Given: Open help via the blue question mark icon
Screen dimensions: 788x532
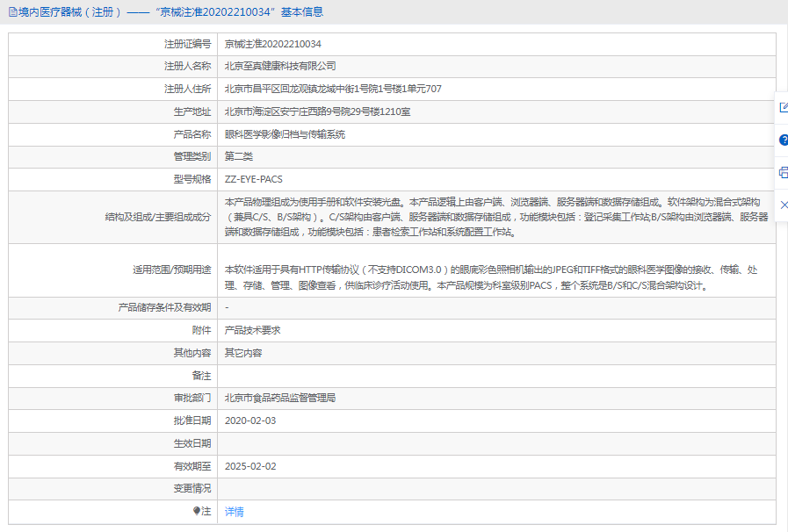Looking at the screenshot, I should pyautogui.click(x=783, y=140).
